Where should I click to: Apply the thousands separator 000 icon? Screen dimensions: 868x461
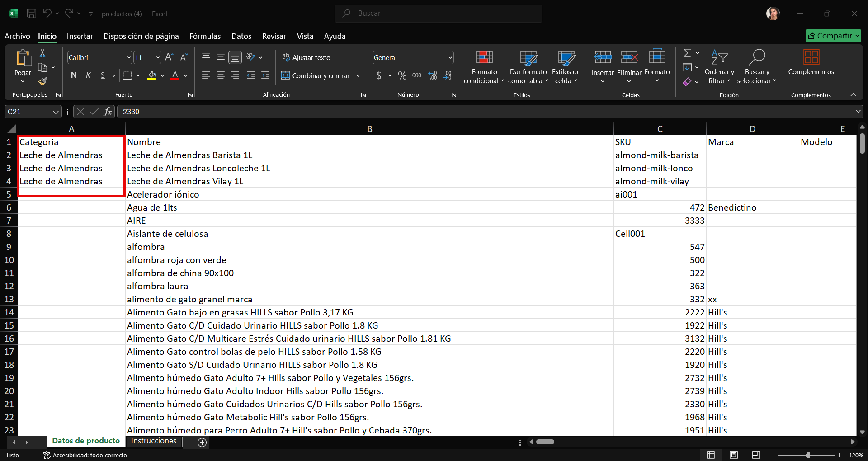pyautogui.click(x=417, y=75)
